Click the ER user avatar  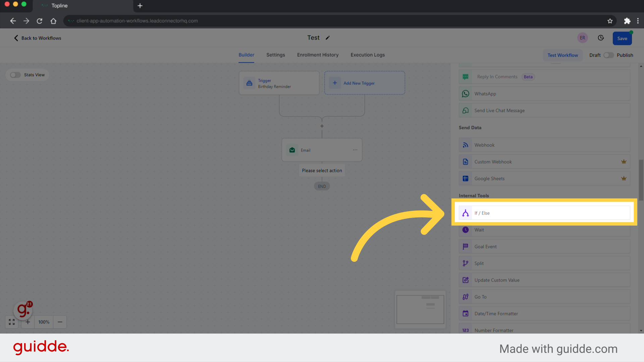click(x=583, y=38)
